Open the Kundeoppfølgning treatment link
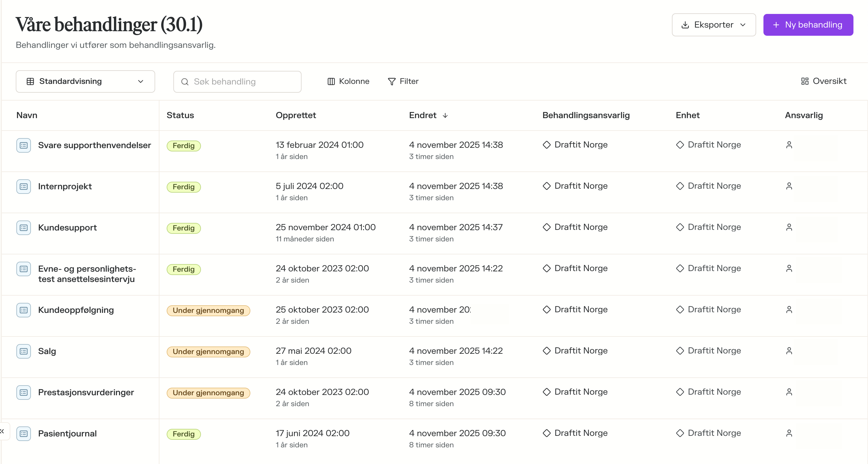The height and width of the screenshot is (464, 868). pos(76,310)
